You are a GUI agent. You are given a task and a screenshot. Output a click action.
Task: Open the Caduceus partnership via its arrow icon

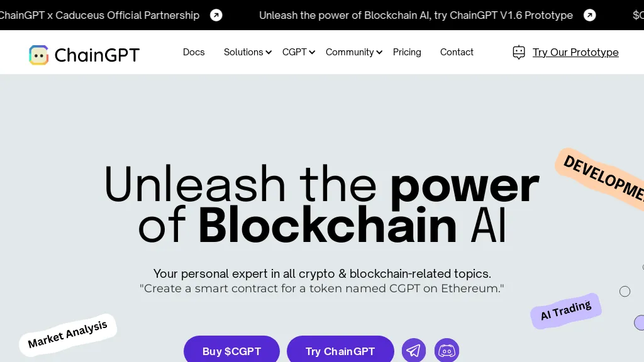pyautogui.click(x=216, y=15)
